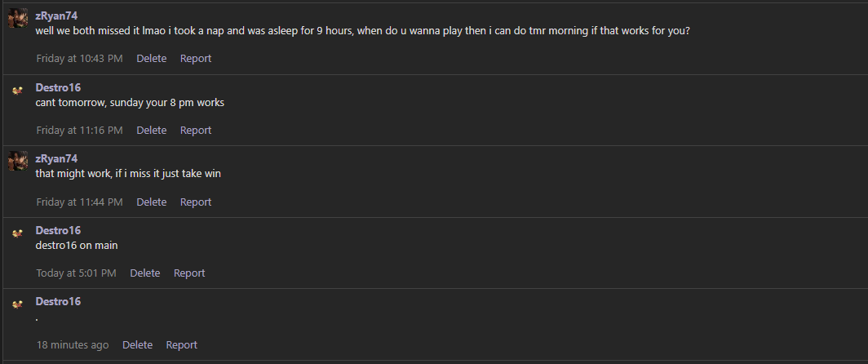
Task: Open Destro16 profile on the last comment
Action: (x=58, y=301)
